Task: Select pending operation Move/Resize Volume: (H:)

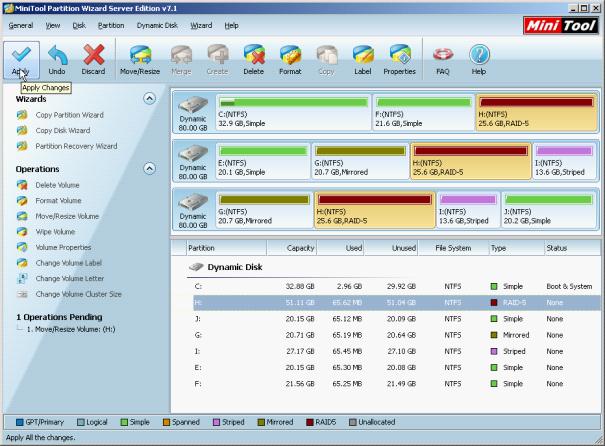Action: click(71, 329)
